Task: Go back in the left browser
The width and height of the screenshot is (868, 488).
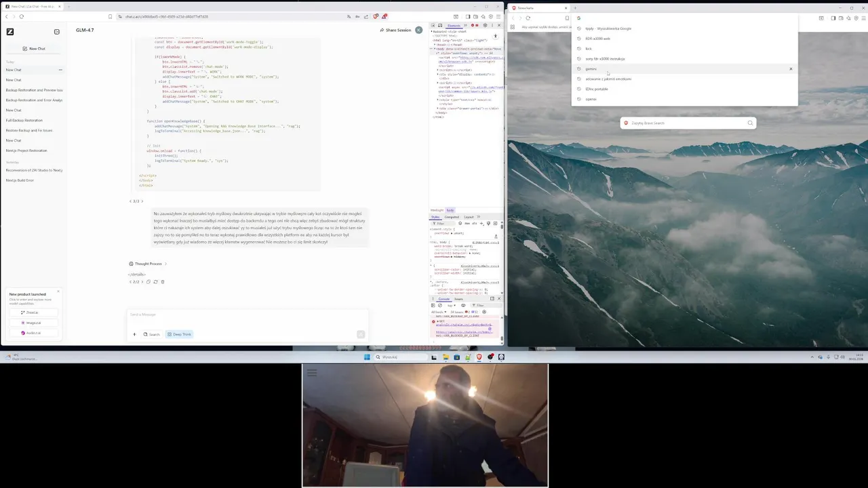Action: [x=7, y=16]
